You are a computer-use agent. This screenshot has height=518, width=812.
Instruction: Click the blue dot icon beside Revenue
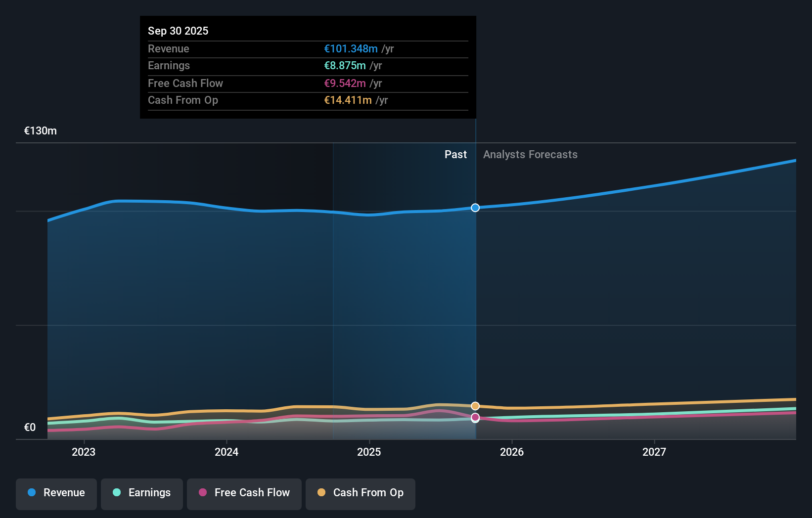click(31, 493)
